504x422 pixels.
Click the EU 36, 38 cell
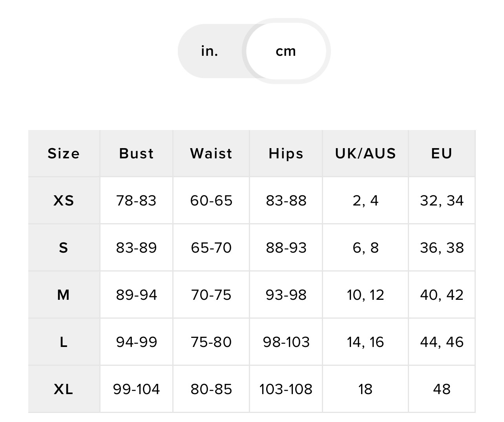[442, 248]
